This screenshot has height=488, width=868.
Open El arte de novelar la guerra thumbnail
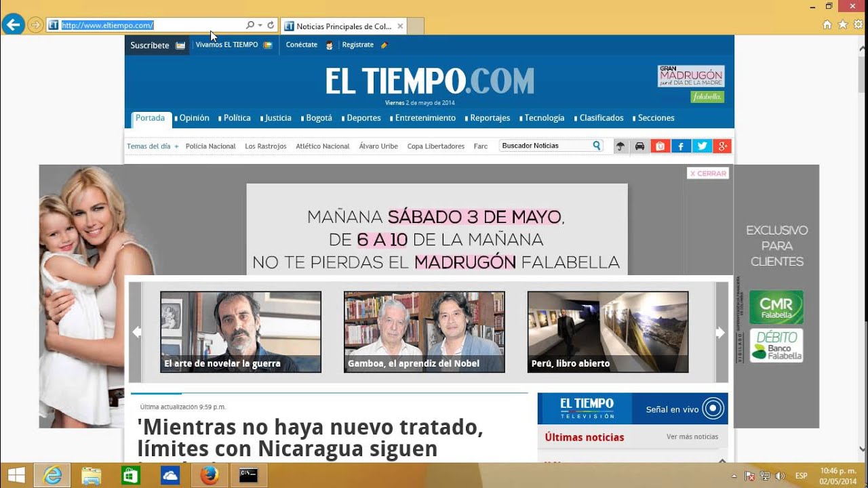(x=241, y=332)
